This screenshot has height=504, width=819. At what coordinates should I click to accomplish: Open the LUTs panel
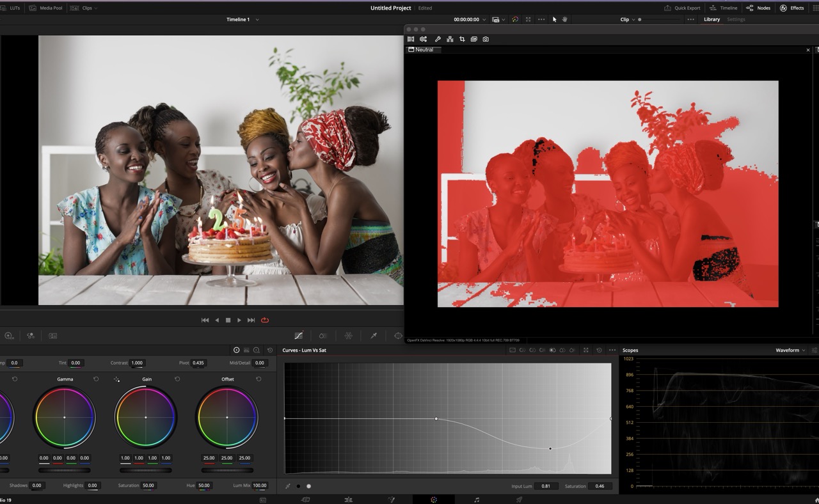(10, 8)
